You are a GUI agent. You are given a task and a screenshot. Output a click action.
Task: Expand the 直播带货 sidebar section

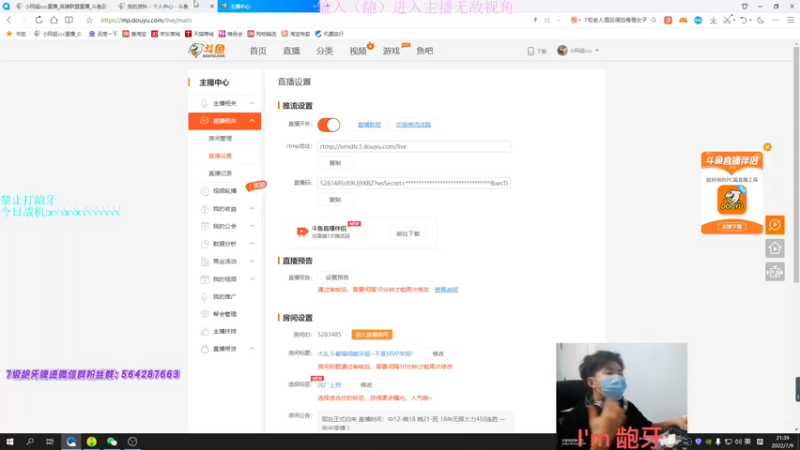click(x=252, y=348)
